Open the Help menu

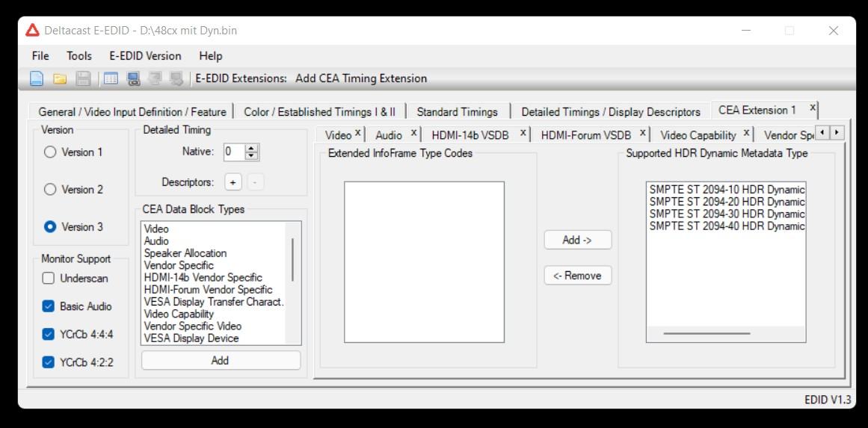pos(210,56)
